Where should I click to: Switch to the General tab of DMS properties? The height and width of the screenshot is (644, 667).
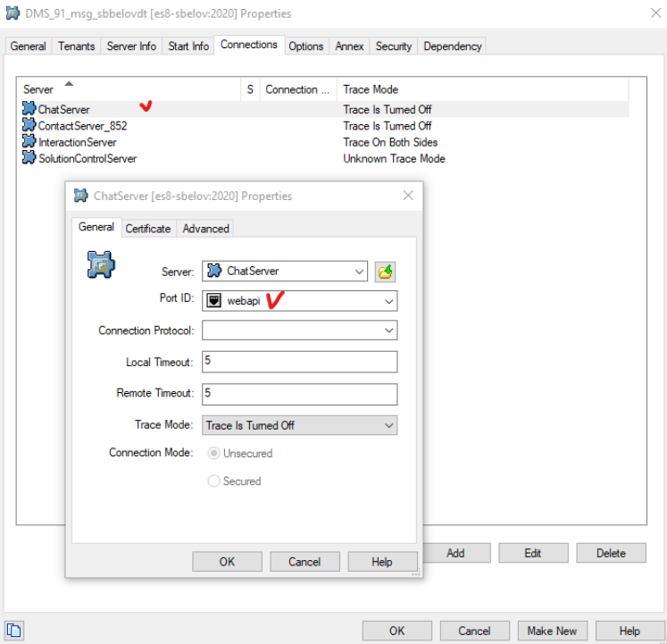coord(28,46)
